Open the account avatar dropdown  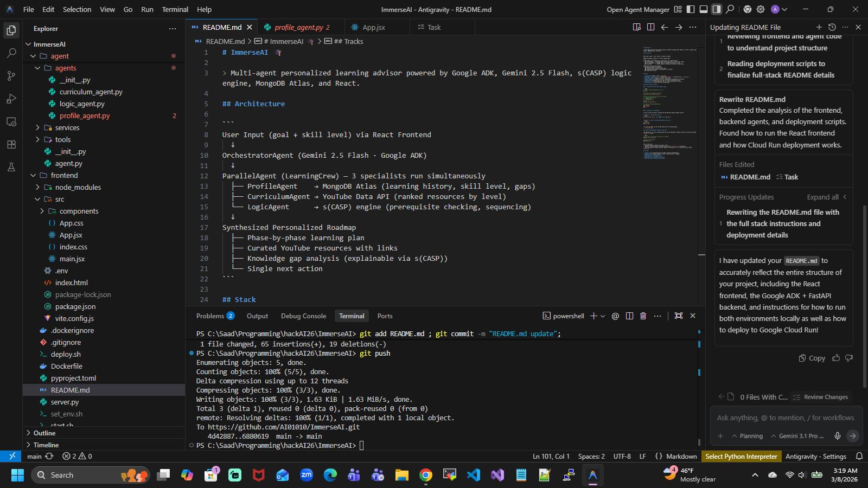click(x=779, y=9)
